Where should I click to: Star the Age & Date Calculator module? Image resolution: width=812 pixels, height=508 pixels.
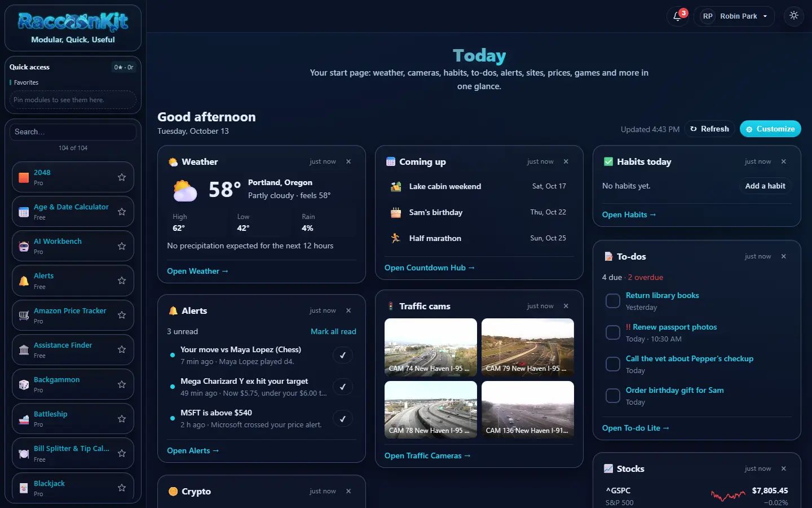pyautogui.click(x=122, y=212)
